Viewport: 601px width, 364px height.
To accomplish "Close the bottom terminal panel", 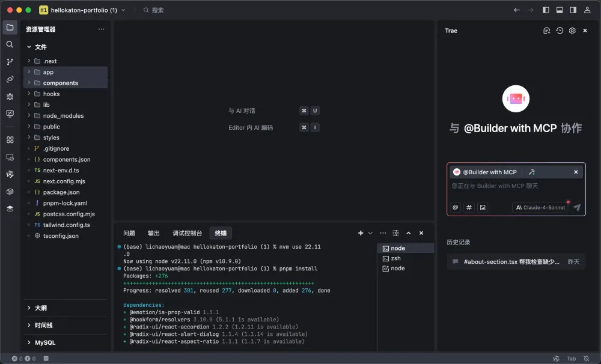I will point(421,233).
